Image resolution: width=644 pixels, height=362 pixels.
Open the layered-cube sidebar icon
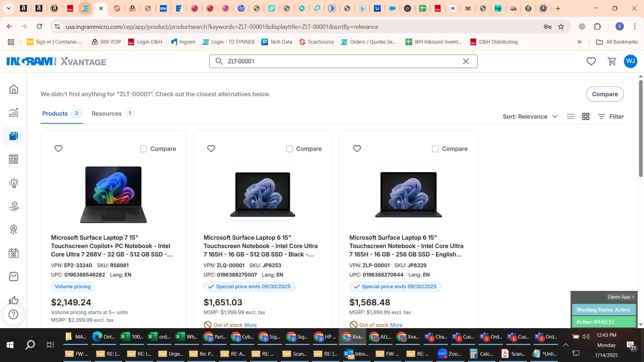[x=13, y=206]
